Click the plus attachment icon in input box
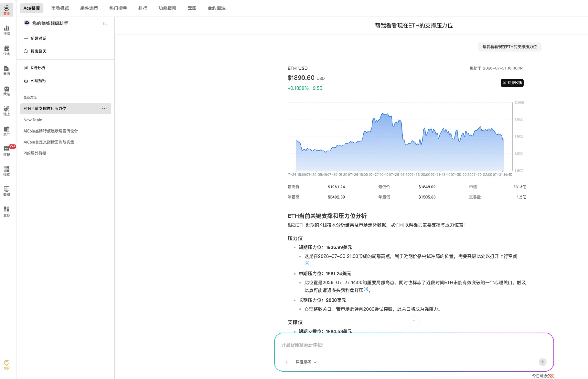The width and height of the screenshot is (588, 379). pyautogui.click(x=286, y=362)
